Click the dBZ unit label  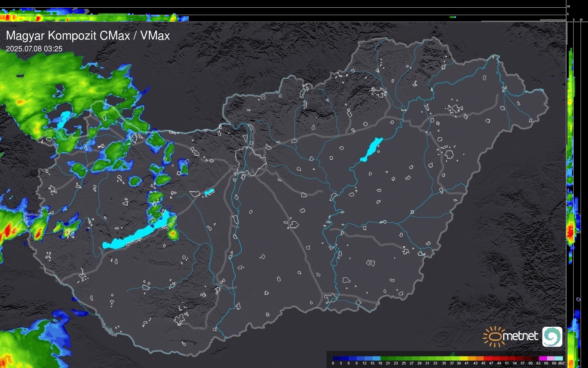(561, 363)
